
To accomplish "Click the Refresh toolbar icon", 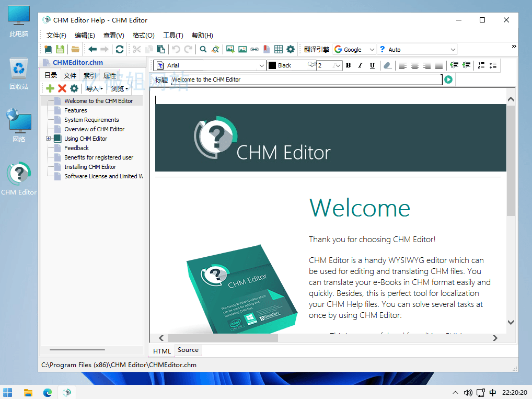I will [x=120, y=49].
